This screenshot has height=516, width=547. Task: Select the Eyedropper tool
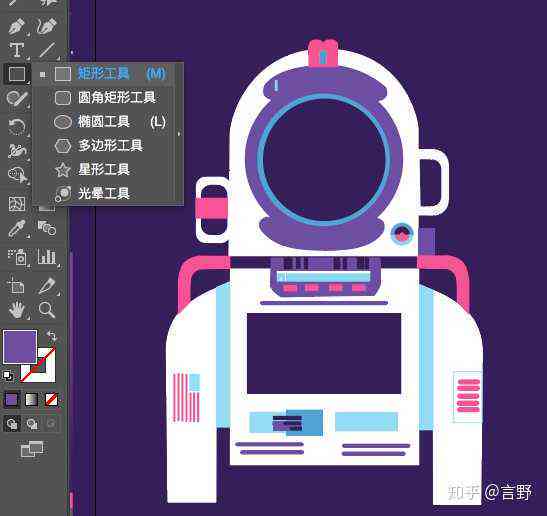(x=17, y=229)
